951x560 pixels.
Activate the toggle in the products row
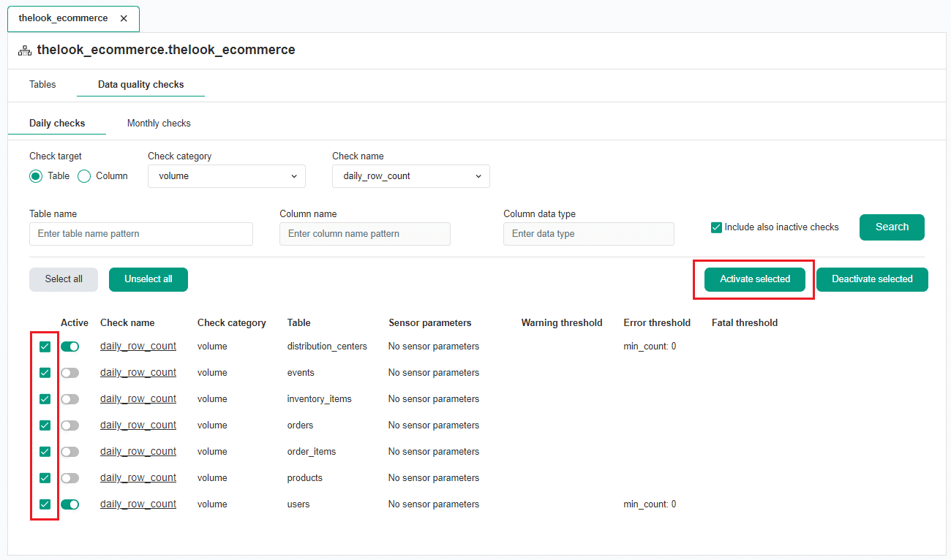pyautogui.click(x=69, y=478)
